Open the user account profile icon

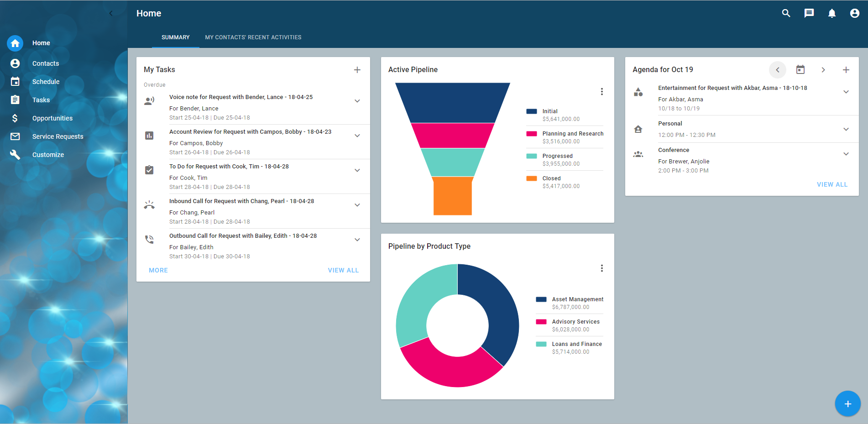click(854, 13)
